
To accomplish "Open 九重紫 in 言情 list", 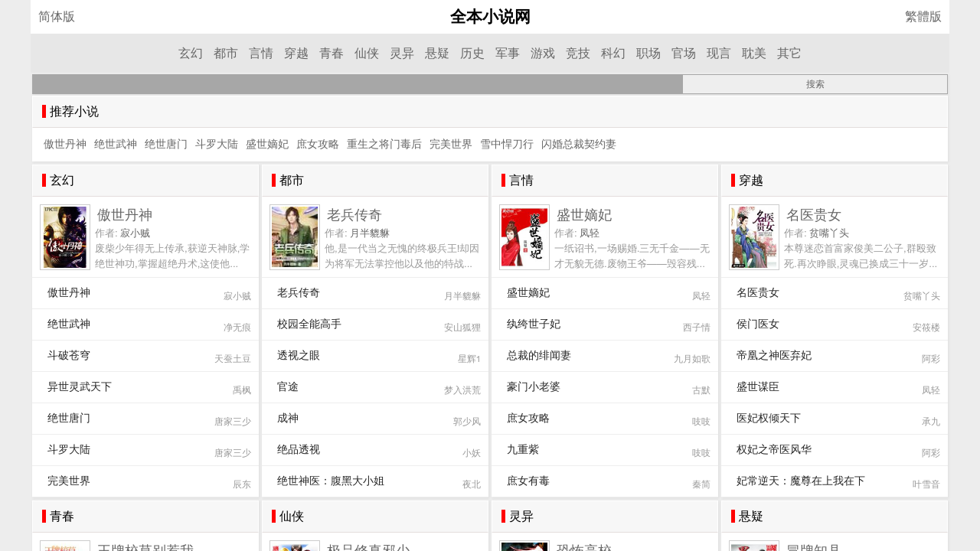I will (523, 449).
